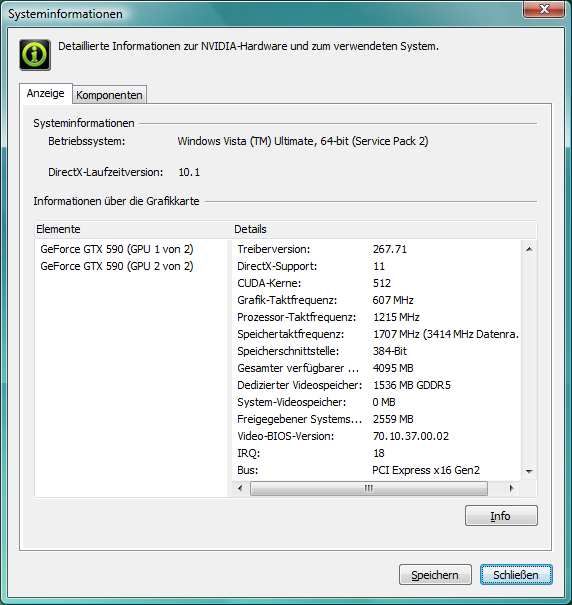Screen dimensions: 572x605
Task: Close the Systeminformationen window
Action: (543, 9)
